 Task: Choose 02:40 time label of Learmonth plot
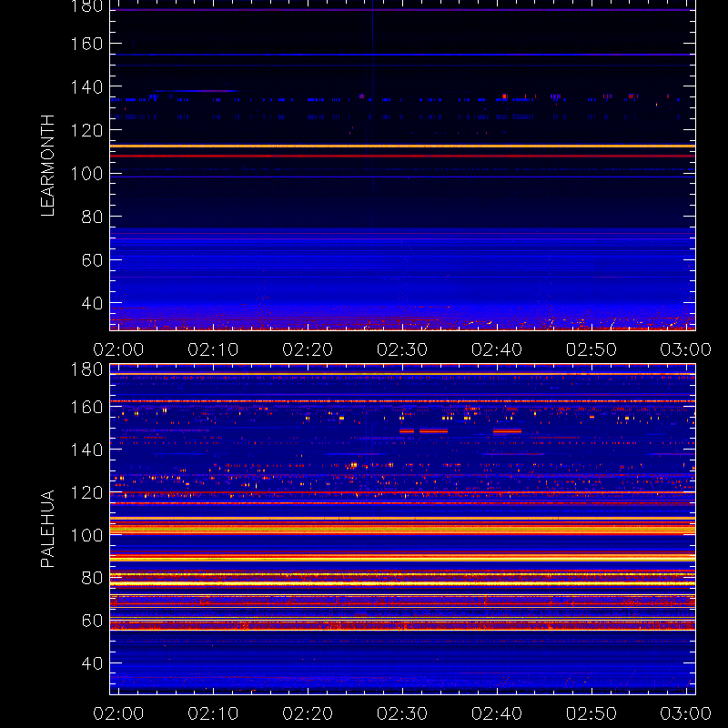tap(497, 349)
